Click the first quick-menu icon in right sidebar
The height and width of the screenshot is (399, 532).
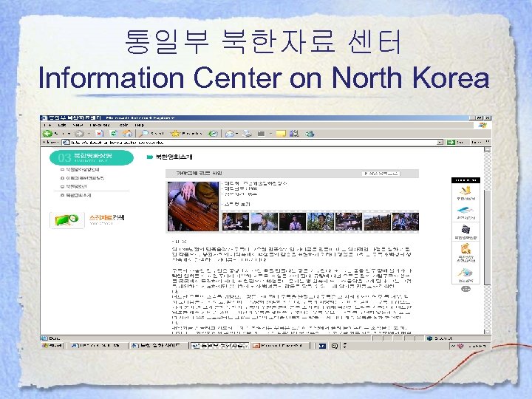(x=465, y=191)
